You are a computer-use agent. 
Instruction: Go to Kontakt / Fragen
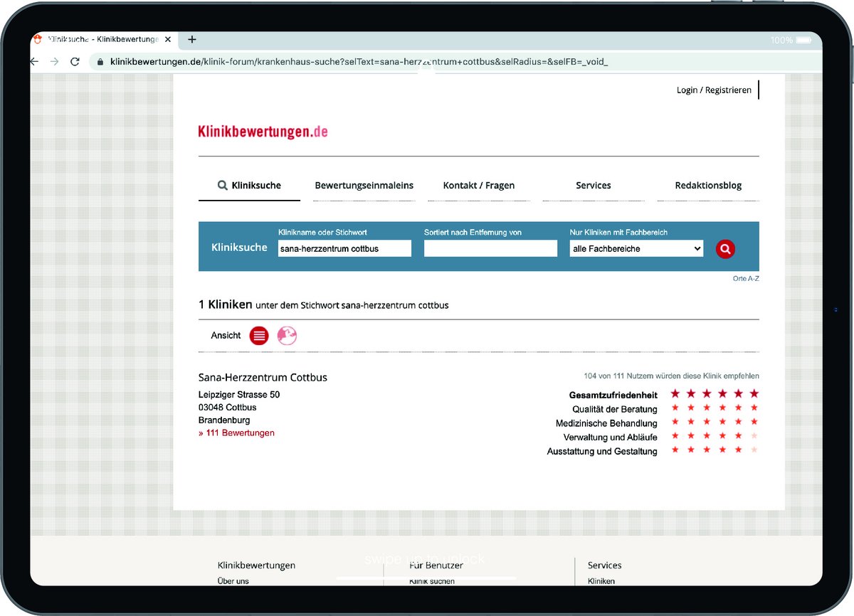(x=478, y=186)
